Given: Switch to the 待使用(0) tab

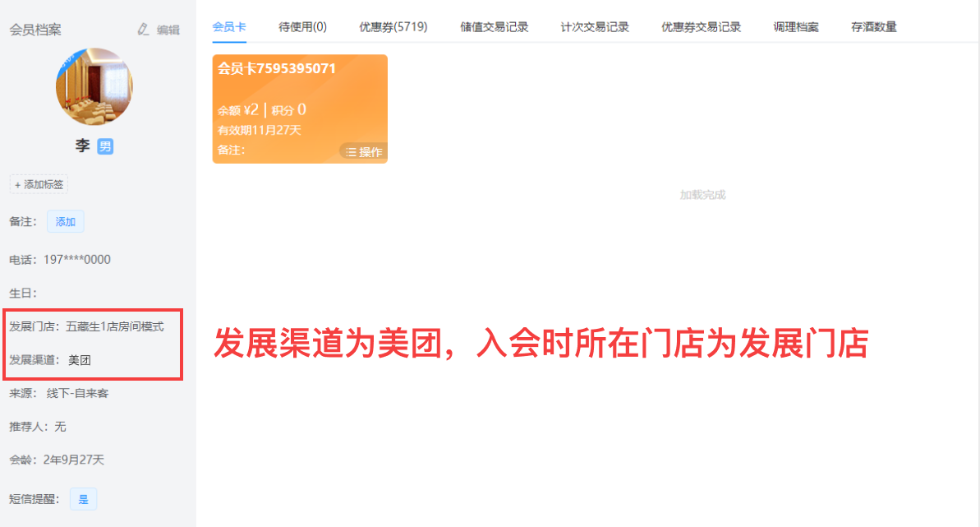Looking at the screenshot, I should click(x=302, y=27).
